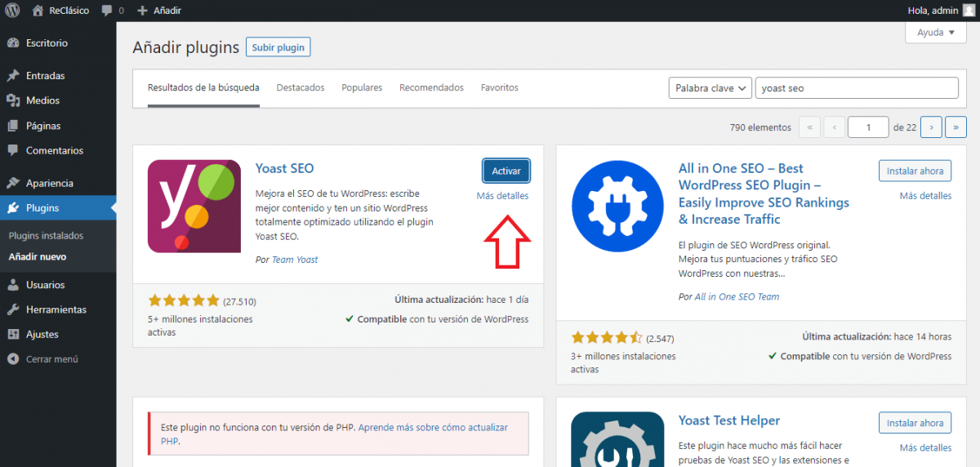
Task: Click the WordPress logo icon
Action: (x=13, y=11)
